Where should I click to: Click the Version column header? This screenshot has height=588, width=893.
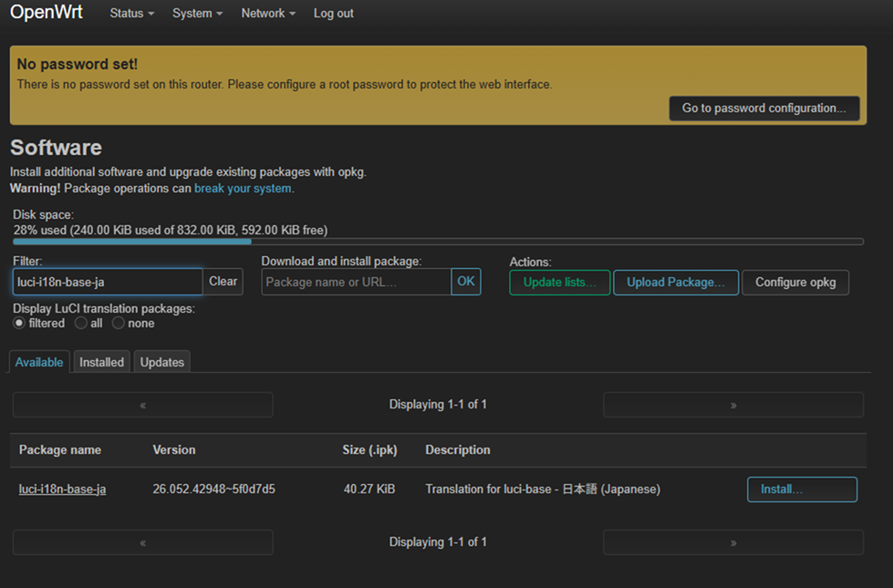(173, 449)
